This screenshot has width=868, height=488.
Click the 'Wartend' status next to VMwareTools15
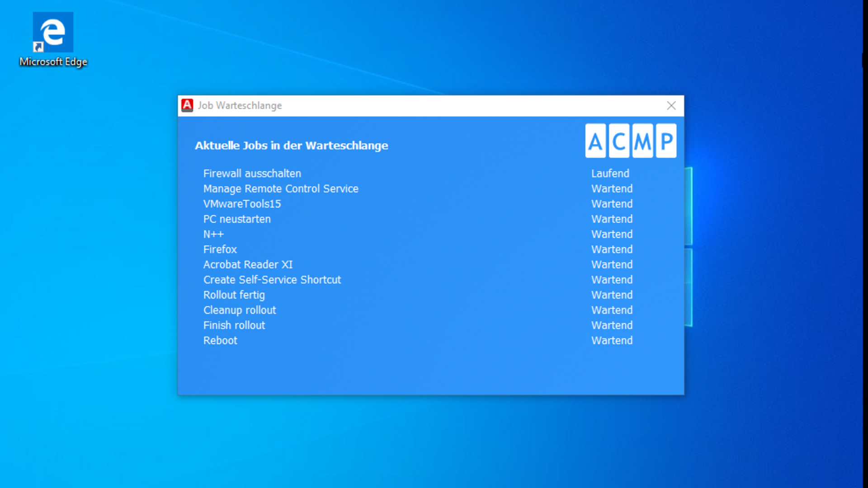[612, 204]
